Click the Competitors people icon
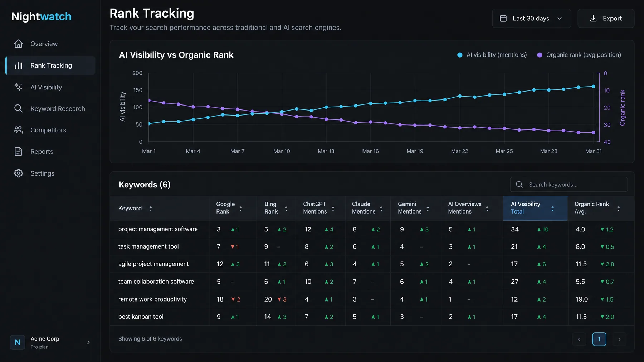 [x=18, y=130]
